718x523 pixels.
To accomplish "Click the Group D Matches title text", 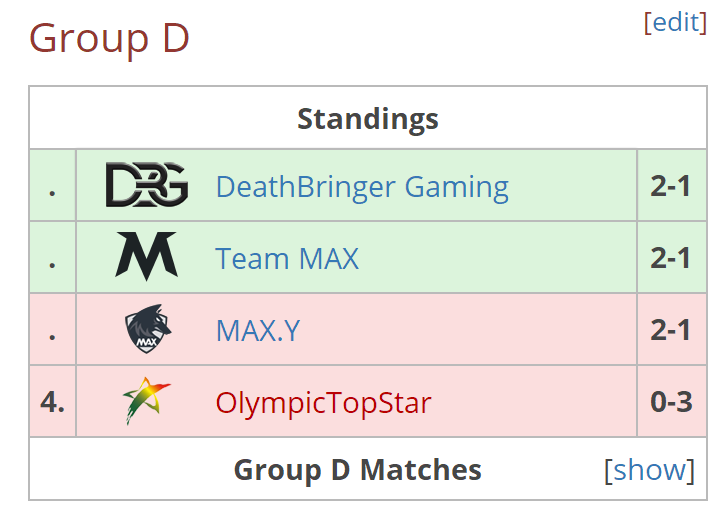I will point(358,470).
